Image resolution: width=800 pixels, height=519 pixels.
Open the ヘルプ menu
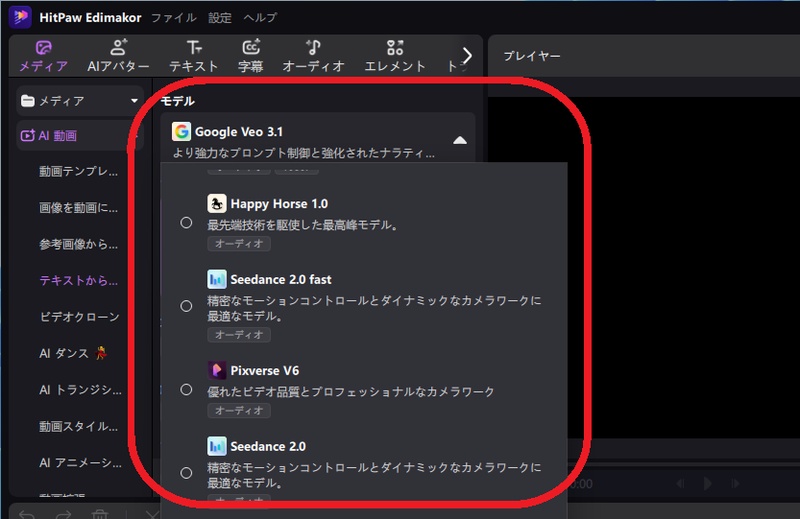[x=260, y=18]
